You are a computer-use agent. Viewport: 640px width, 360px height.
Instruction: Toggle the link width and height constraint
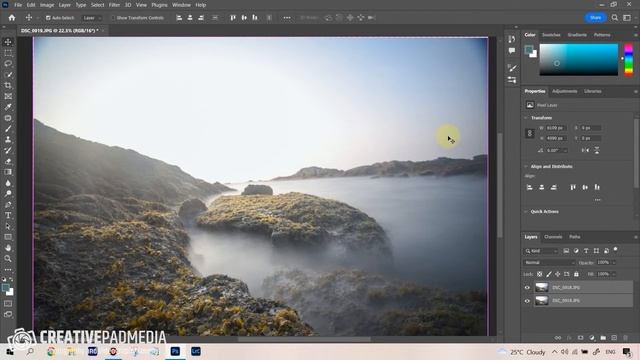530,133
